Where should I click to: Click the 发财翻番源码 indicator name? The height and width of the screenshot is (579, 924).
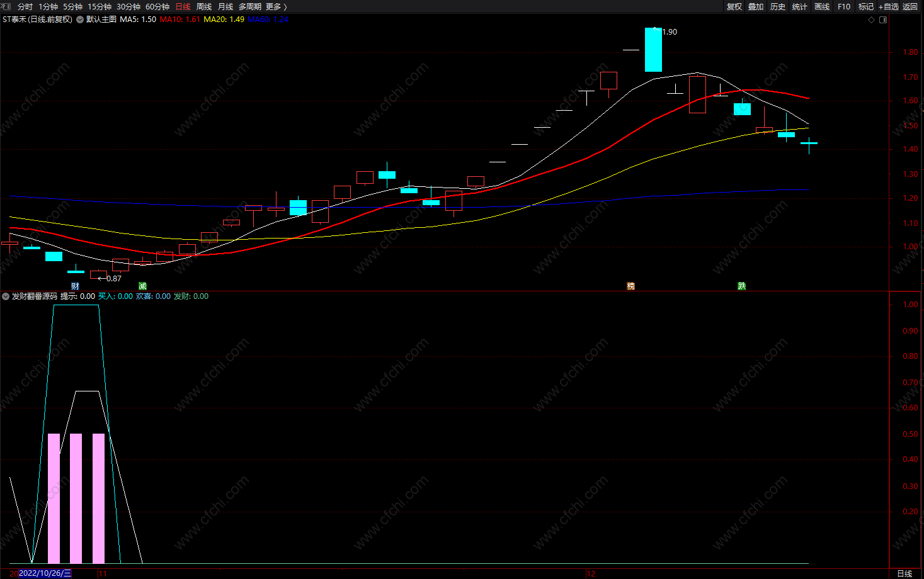[x=35, y=296]
